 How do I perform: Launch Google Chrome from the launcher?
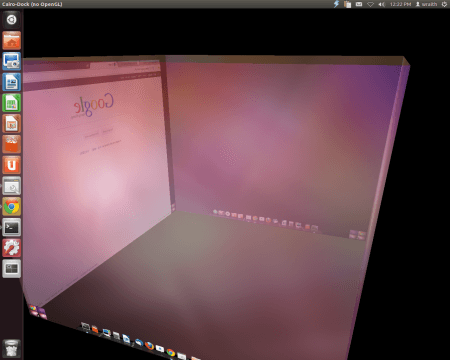[12, 207]
